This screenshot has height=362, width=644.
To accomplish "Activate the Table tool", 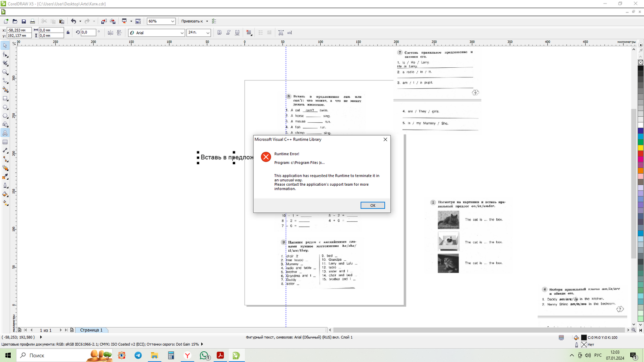I will coord(5,142).
